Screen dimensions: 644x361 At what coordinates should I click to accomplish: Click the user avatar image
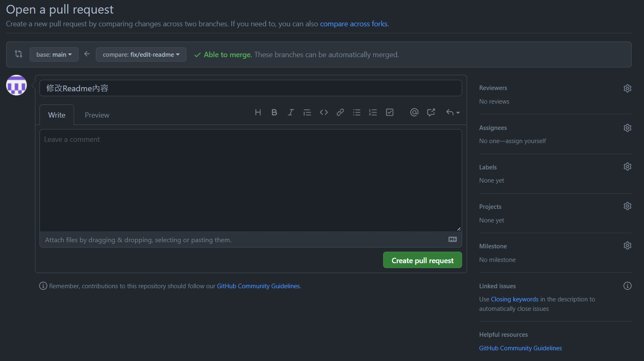coord(16,85)
